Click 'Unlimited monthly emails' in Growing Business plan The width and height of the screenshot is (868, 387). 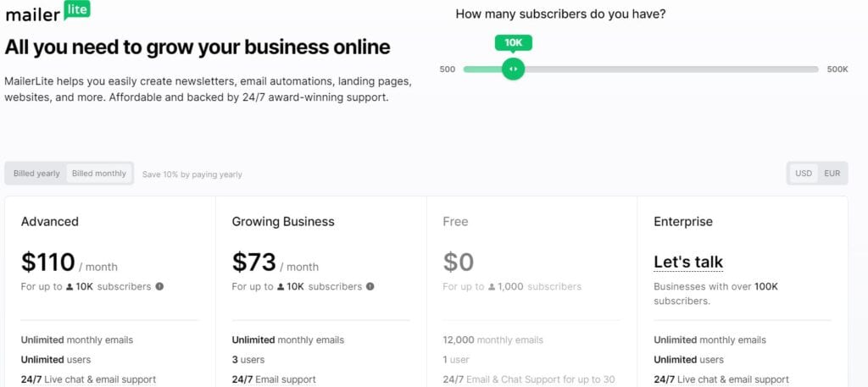[x=288, y=340]
